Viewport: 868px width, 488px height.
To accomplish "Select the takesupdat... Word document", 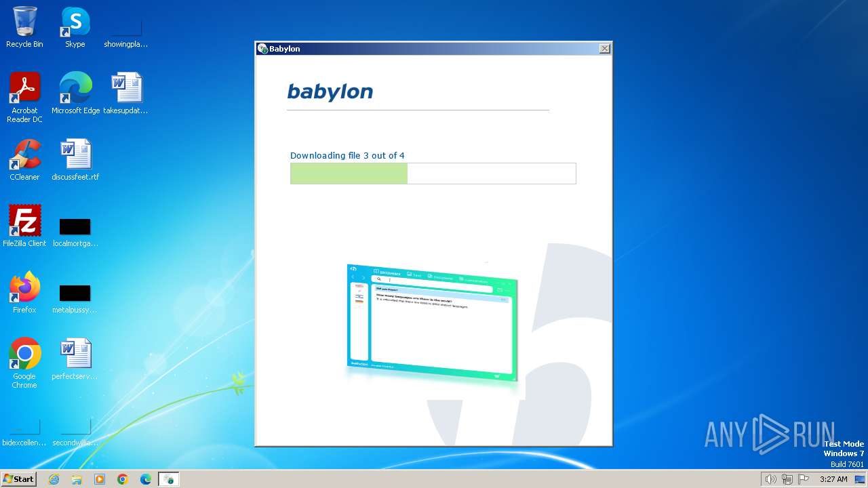I will tap(125, 94).
